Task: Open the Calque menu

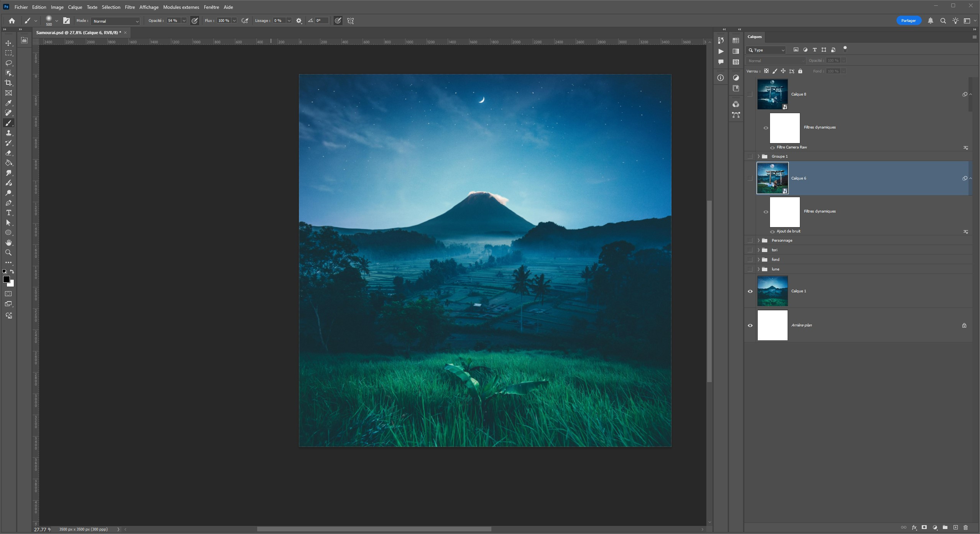Action: tap(75, 7)
